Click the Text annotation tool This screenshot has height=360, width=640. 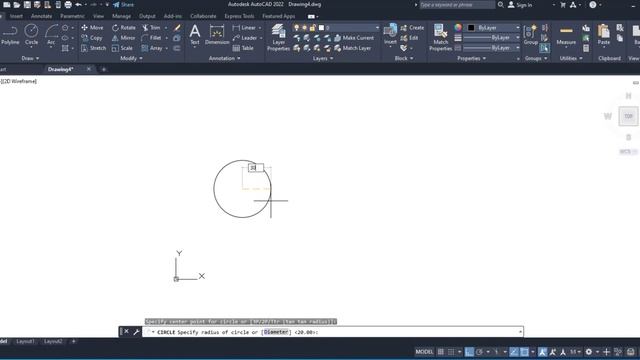click(x=195, y=35)
